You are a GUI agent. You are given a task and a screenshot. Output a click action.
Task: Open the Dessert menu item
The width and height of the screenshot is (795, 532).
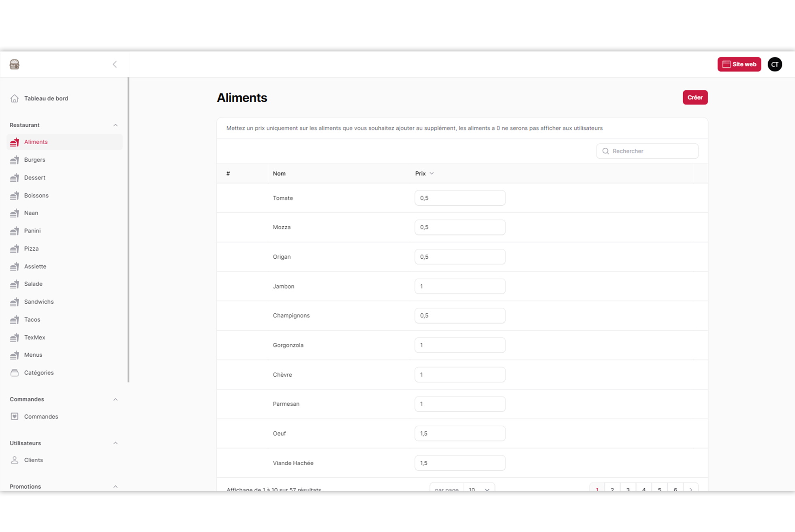34,178
